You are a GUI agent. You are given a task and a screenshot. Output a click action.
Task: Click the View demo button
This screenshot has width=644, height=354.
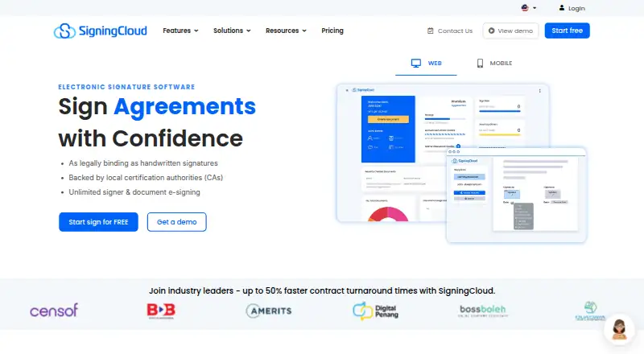point(510,31)
